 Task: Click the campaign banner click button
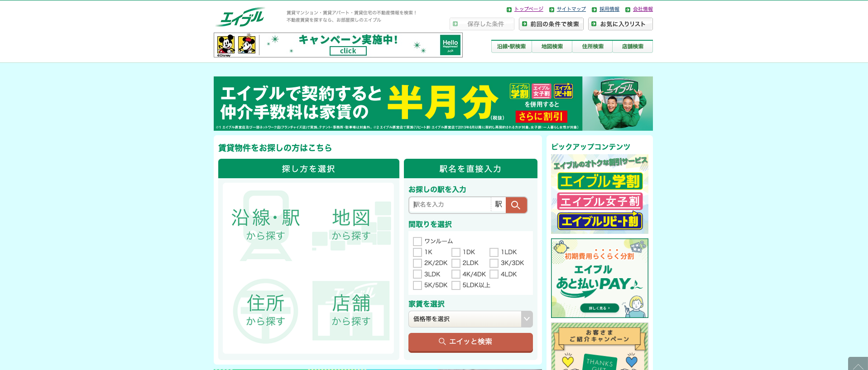click(348, 51)
